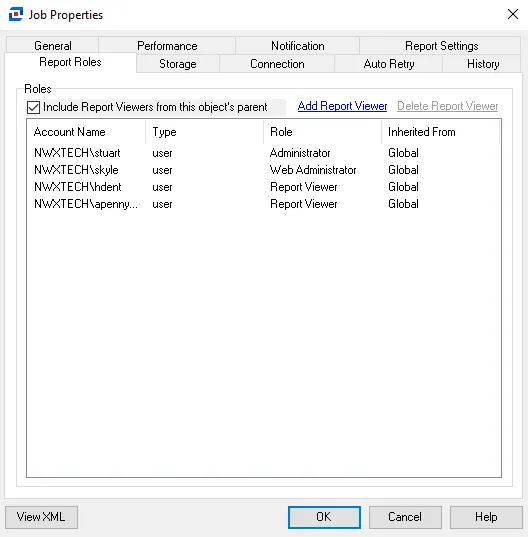Switch to the Connection tab
The height and width of the screenshot is (537, 528).
pos(277,64)
